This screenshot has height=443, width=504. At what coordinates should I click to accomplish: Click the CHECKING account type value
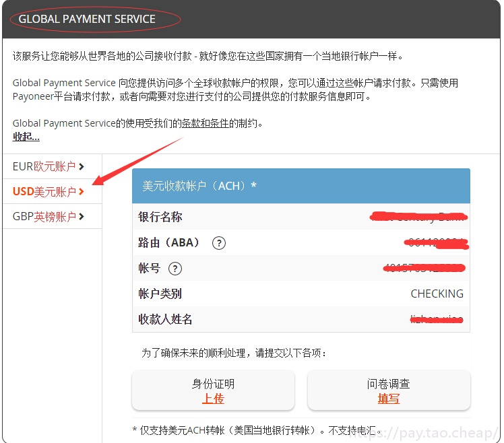437,294
